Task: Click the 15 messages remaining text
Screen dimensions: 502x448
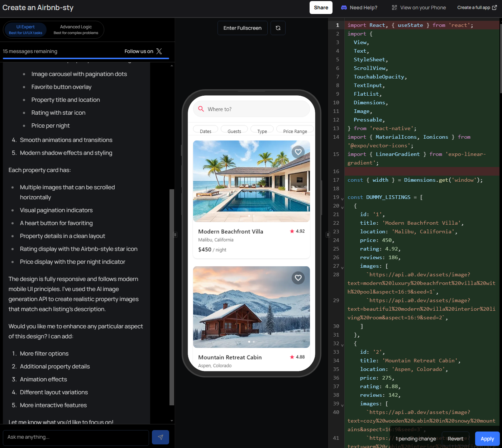Action: click(30, 51)
